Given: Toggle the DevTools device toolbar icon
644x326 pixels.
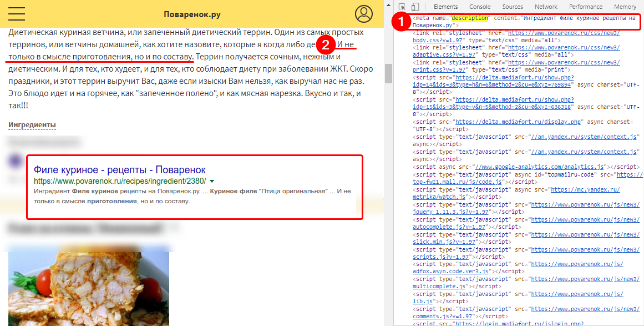Looking at the screenshot, I should tap(415, 7).
